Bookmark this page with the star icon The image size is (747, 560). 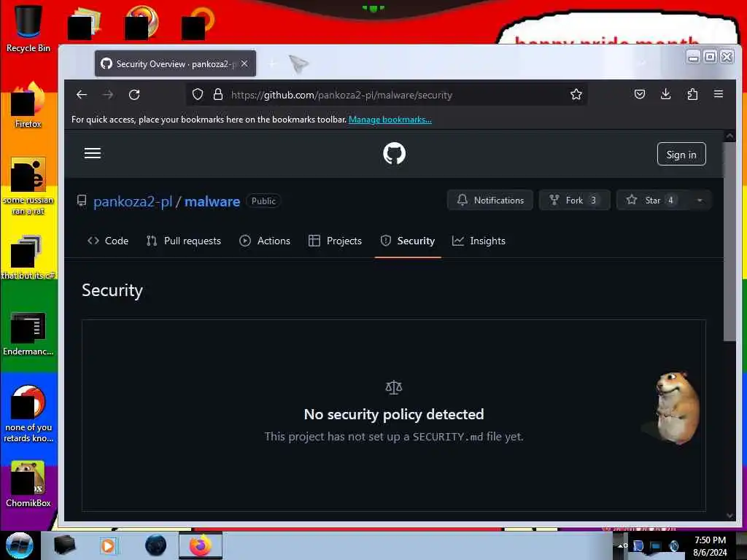tap(576, 94)
